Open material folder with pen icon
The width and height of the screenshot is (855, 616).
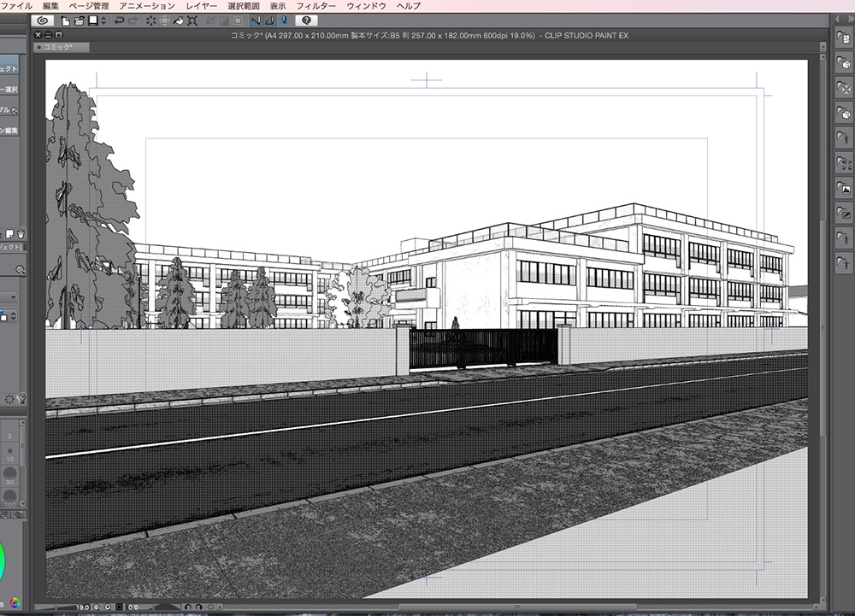click(844, 213)
